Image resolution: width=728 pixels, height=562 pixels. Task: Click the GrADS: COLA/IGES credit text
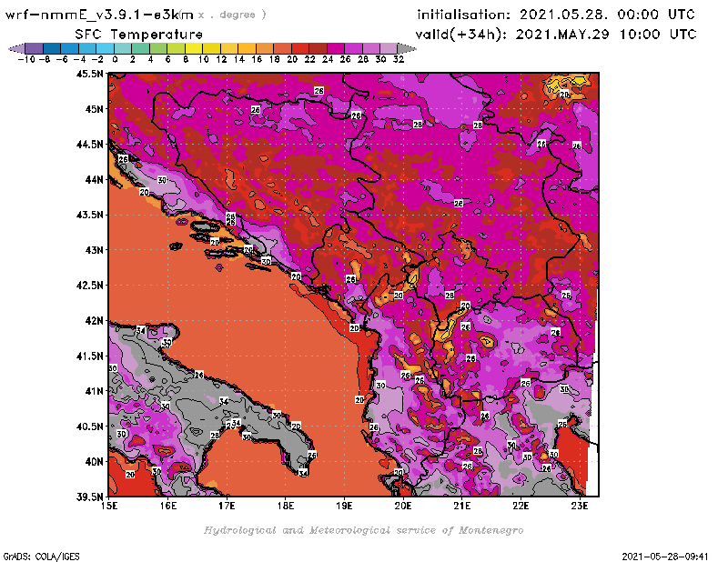38,554
